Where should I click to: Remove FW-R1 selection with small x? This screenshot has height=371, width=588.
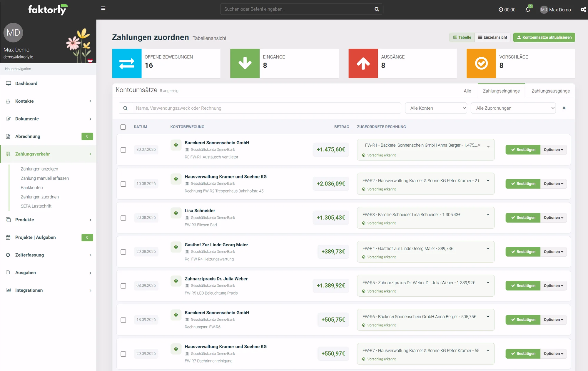[479, 145]
